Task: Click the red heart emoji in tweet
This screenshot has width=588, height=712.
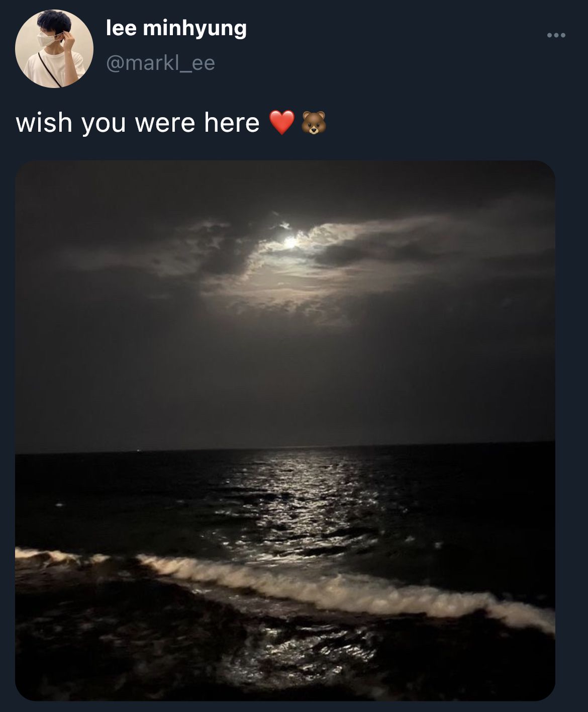Action: 282,123
